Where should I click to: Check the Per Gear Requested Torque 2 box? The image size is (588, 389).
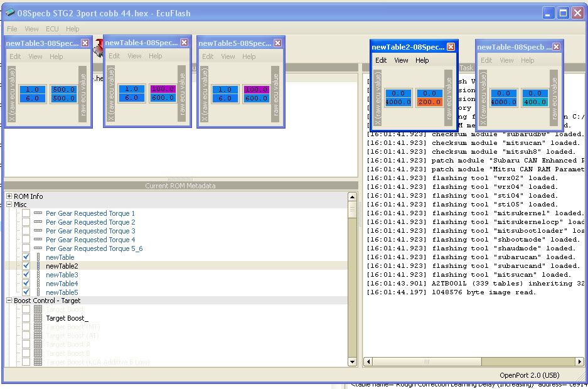point(26,222)
